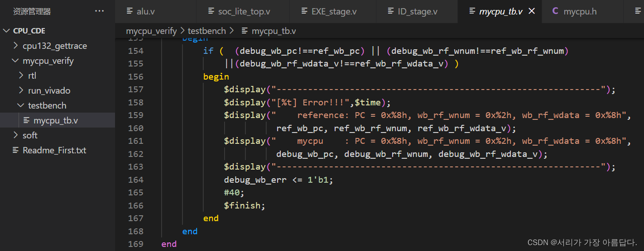
Task: Click the end keyword on line 168
Action: pos(190,231)
